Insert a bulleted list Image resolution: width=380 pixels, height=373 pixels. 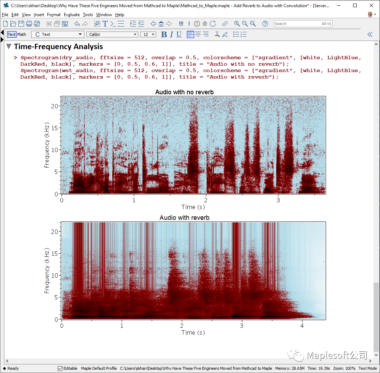(236, 34)
